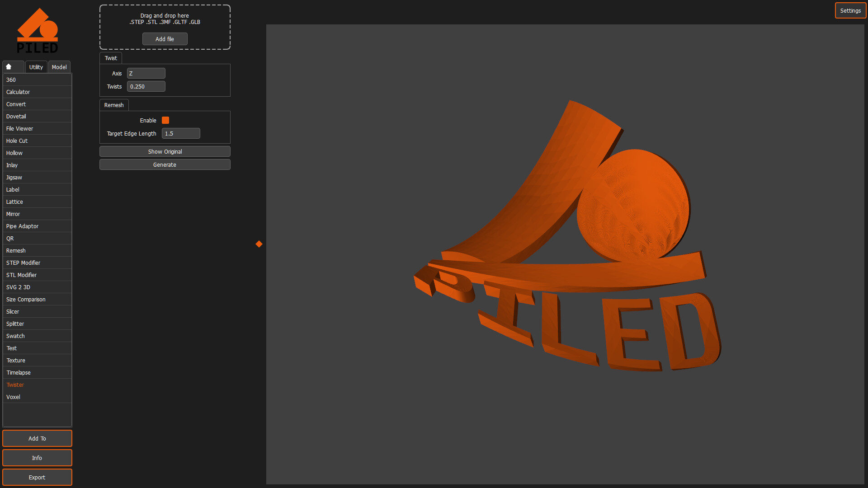Open the Swatch tool
The image size is (868, 488).
coord(37,336)
